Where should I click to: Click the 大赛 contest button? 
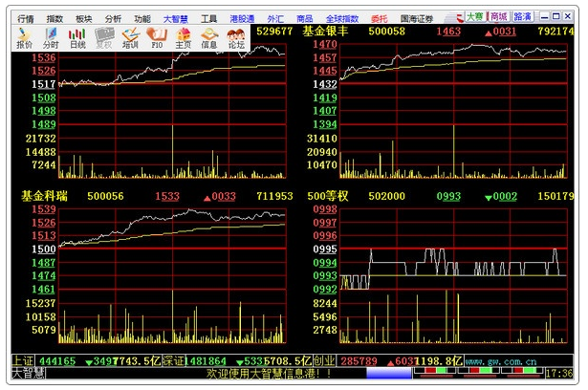(x=475, y=17)
